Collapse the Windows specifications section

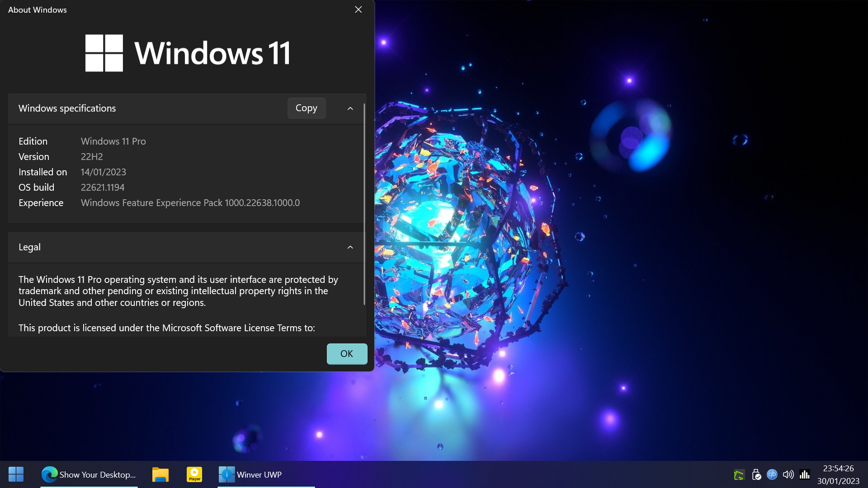[350, 108]
